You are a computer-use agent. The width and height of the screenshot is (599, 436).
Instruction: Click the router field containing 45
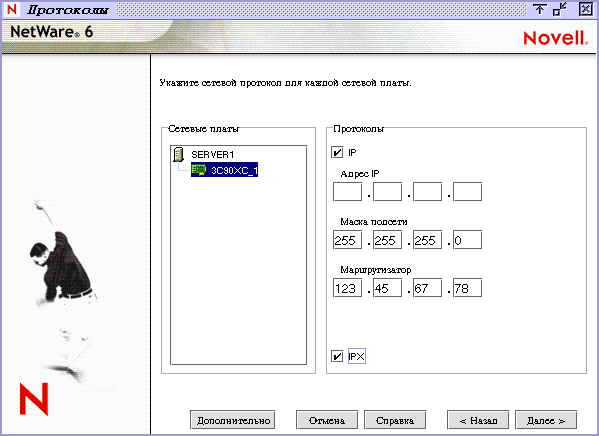(x=387, y=288)
